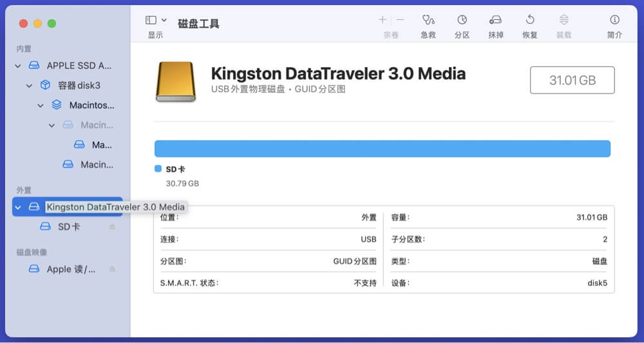Select the Macintos... volume group row
The width and height of the screenshot is (644, 343).
click(x=68, y=105)
